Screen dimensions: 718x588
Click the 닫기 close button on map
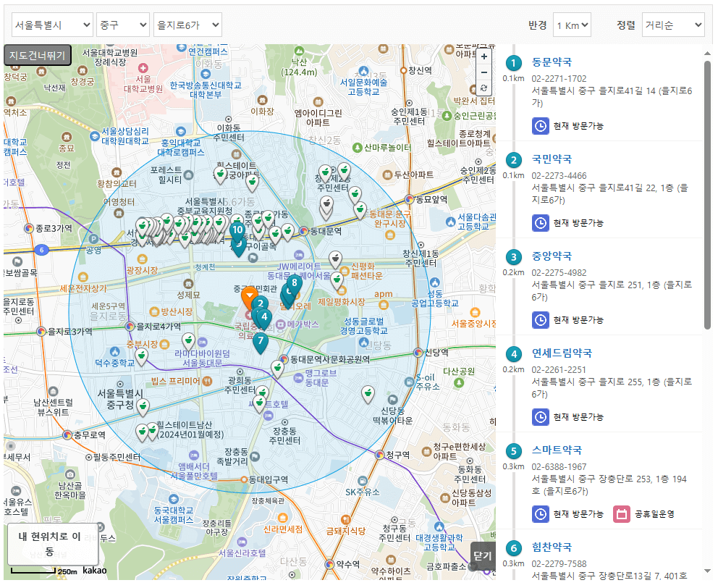[483, 556]
